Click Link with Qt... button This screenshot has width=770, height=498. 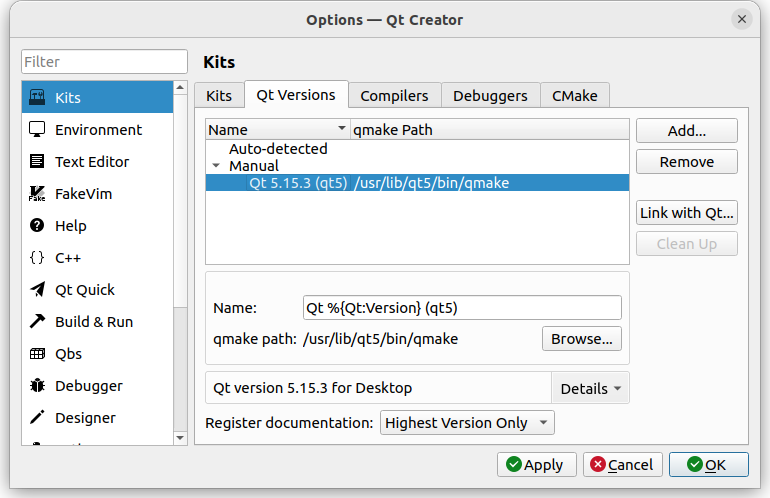(687, 213)
